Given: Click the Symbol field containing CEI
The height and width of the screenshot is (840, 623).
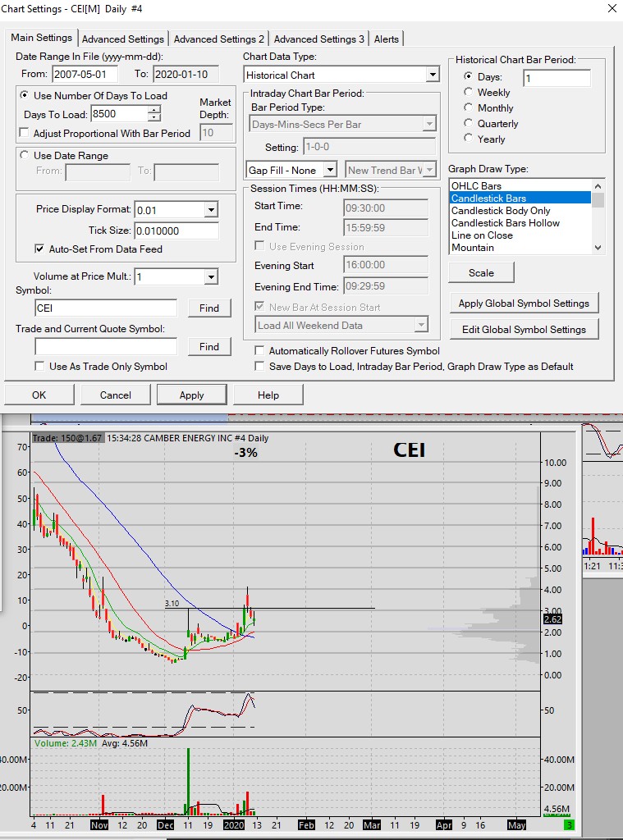Looking at the screenshot, I should tap(106, 308).
